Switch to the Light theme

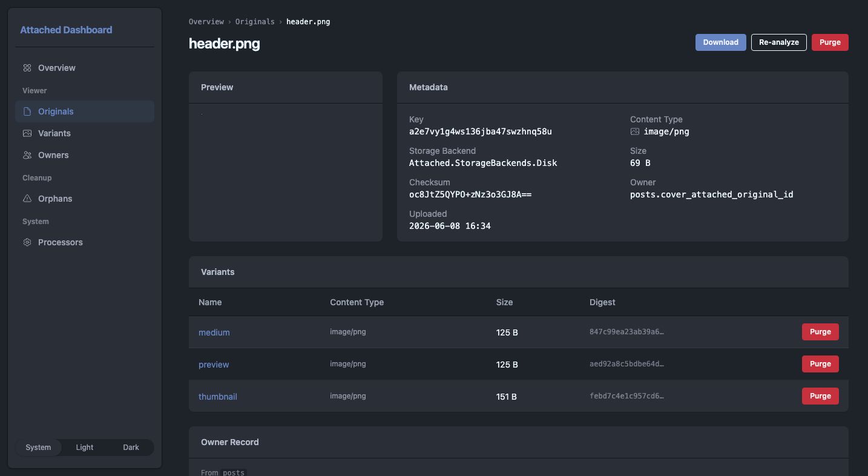pos(85,448)
